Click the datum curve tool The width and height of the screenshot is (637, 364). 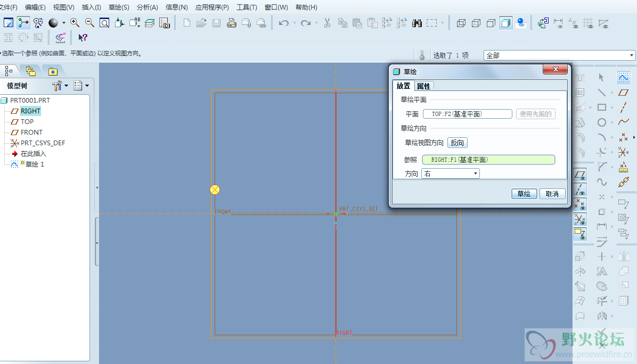pos(624,122)
